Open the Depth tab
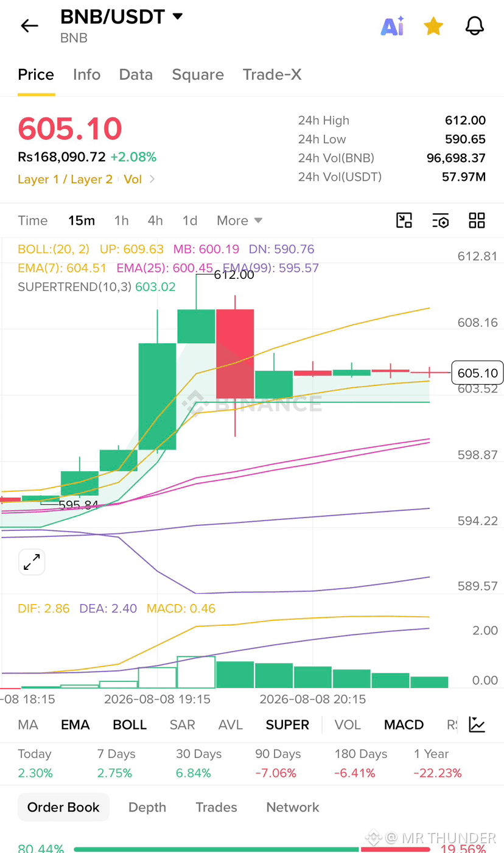Viewport: 504px width, 853px height. (147, 807)
